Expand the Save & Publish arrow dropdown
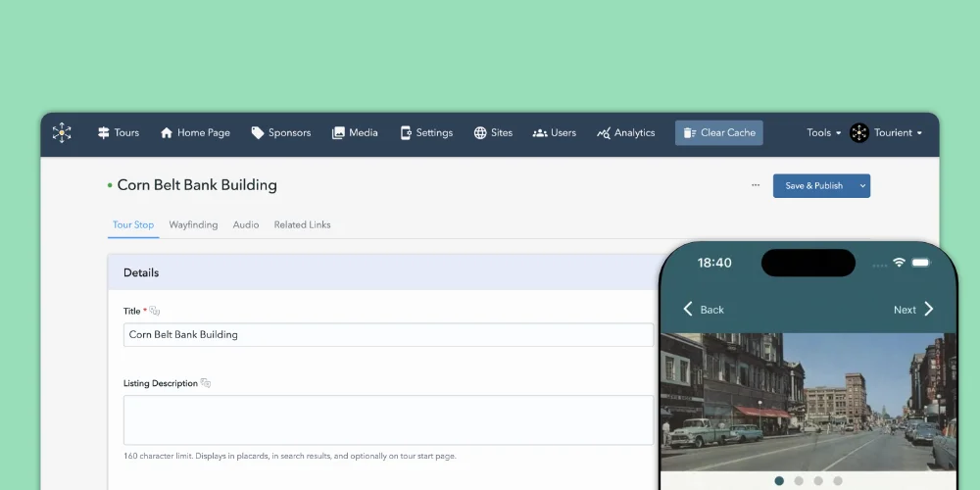980x490 pixels. point(862,185)
